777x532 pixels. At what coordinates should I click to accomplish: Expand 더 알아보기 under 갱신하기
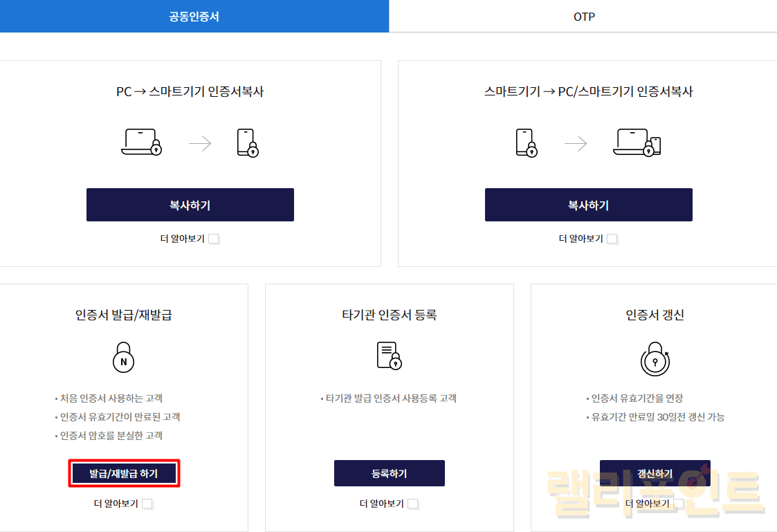pyautogui.click(x=679, y=504)
